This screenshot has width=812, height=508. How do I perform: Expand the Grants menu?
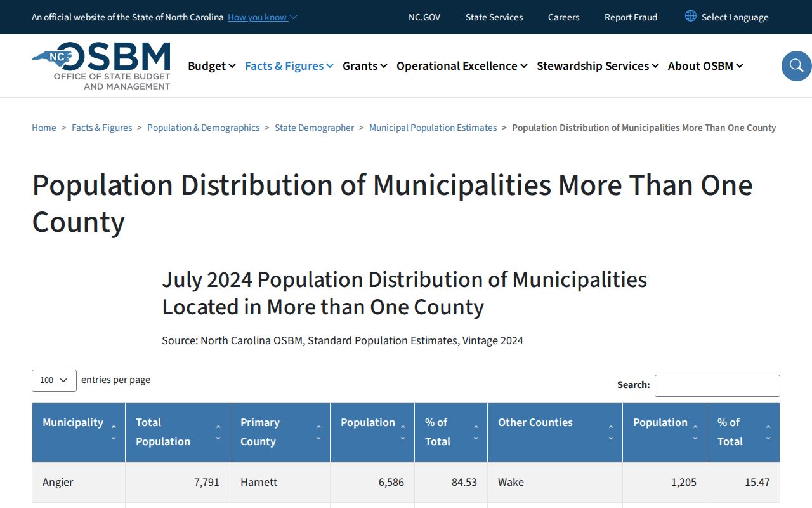(365, 66)
